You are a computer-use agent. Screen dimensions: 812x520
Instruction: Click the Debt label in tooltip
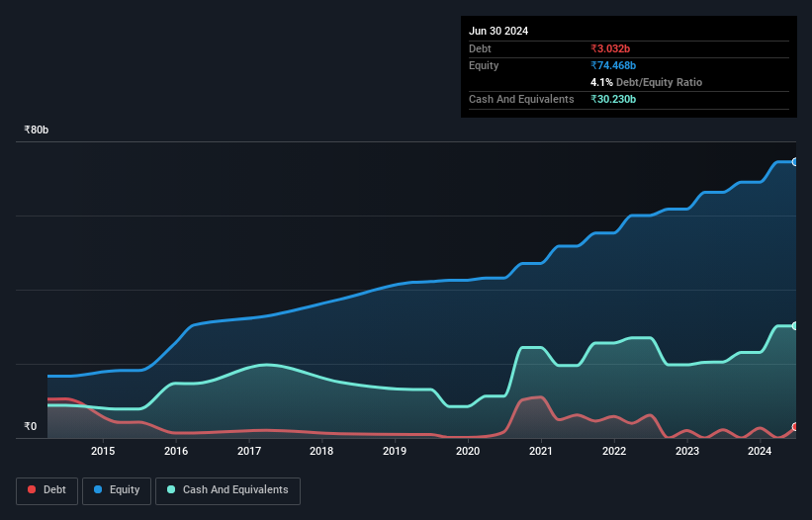480,48
